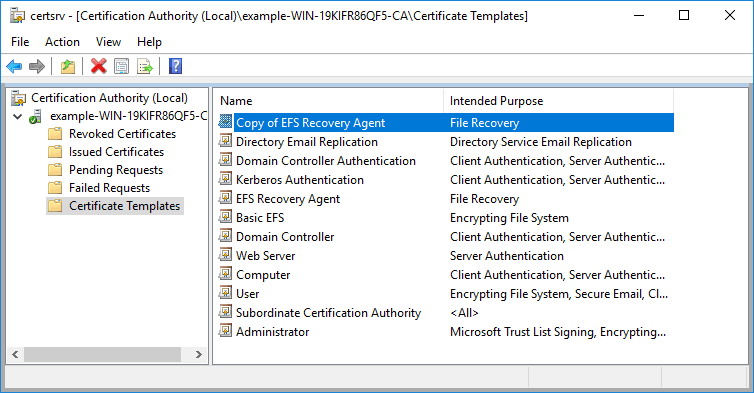Click the Issued Certificates folder icon
Viewport: 754px width, 393px height.
55,152
